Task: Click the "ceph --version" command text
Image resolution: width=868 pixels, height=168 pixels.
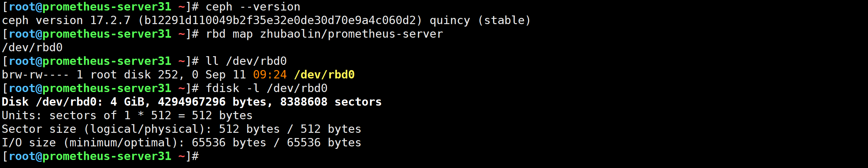Action: click(x=253, y=7)
